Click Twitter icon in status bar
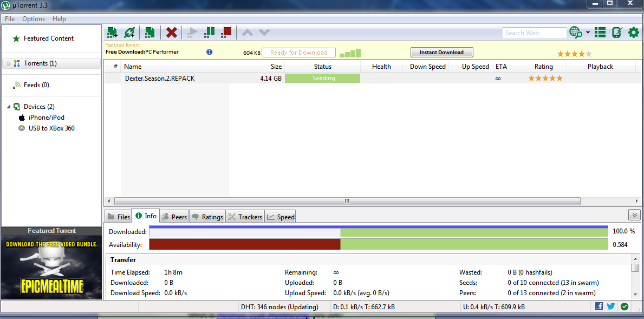Viewport: 644px width, 319px height. 611,307
